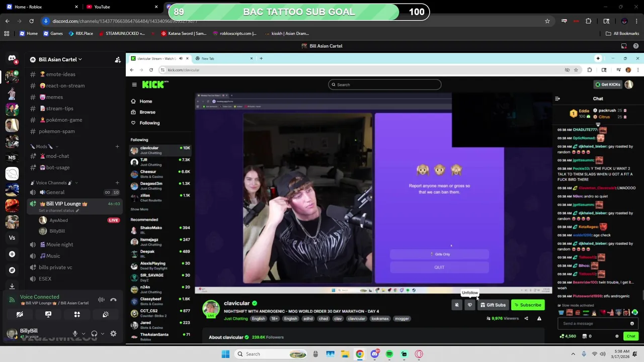Click Send a message chat input
Image resolution: width=644 pixels, height=362 pixels.
(598, 323)
